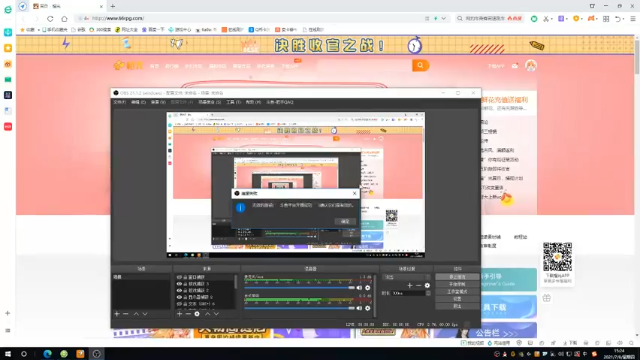Screen dimensions: 640x360
Task: Open Microsoft Edge from the taskbar
Action: (x=47, y=354)
